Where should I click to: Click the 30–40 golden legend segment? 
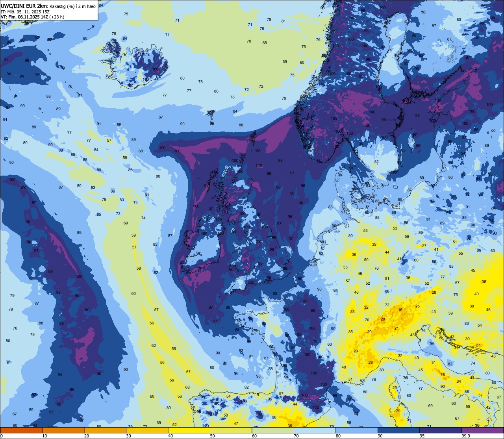(x=147, y=430)
